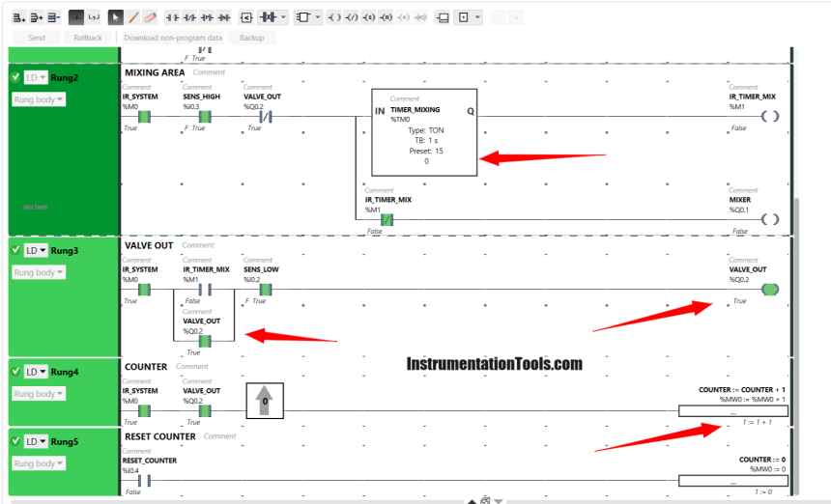Toggle the Rung2 validity checkmark
Screen dimensions: 831x504
point(15,77)
